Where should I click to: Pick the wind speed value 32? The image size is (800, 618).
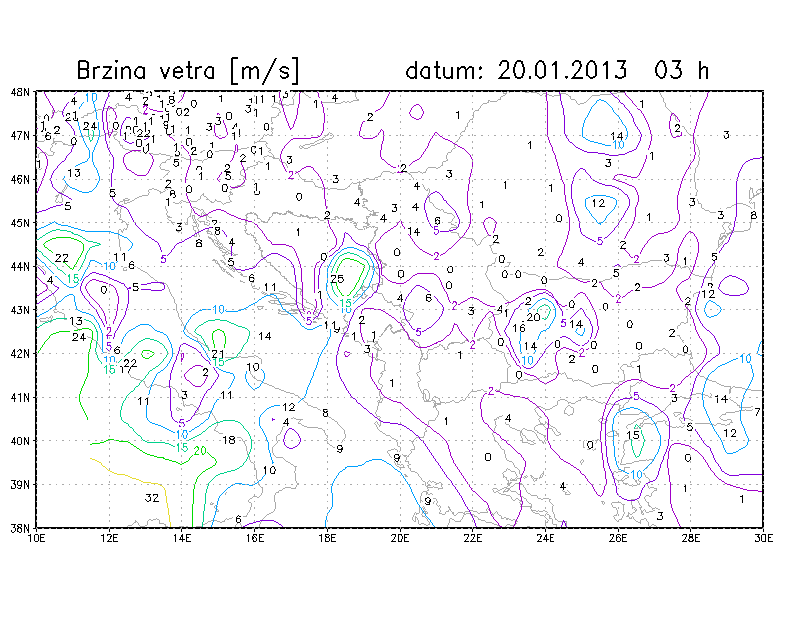coord(152,498)
